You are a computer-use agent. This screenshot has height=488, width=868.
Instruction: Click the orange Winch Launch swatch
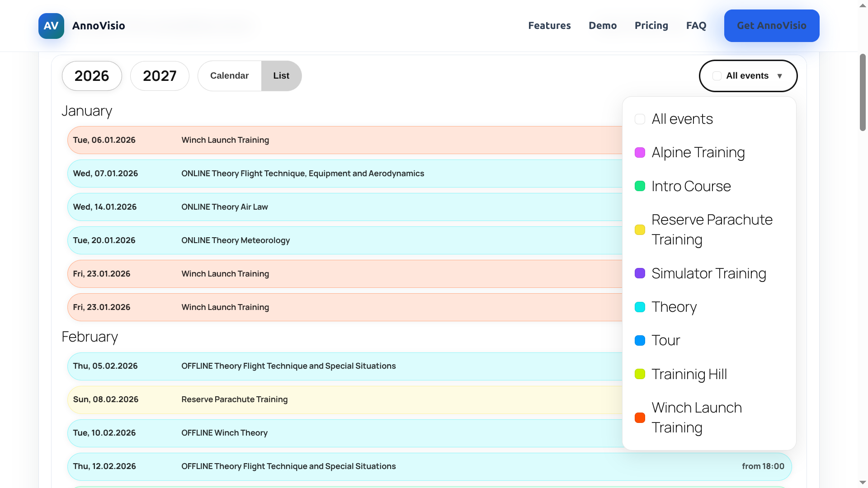640,418
